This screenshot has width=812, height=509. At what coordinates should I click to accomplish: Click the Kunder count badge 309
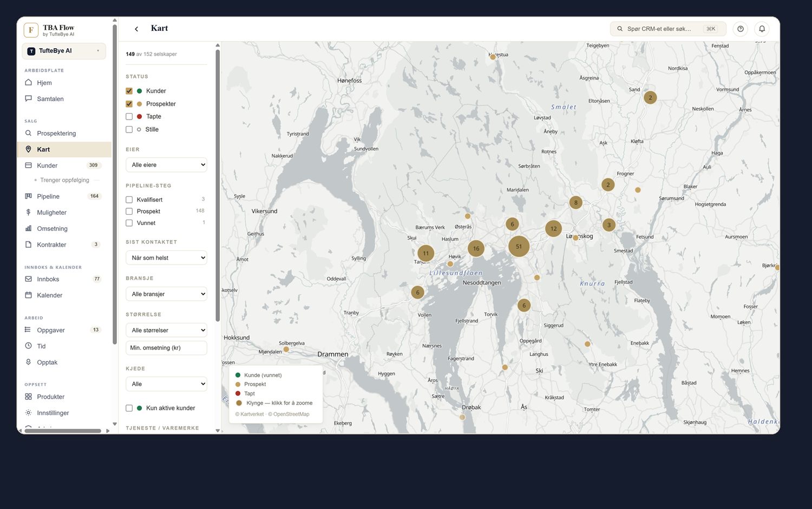click(x=94, y=165)
